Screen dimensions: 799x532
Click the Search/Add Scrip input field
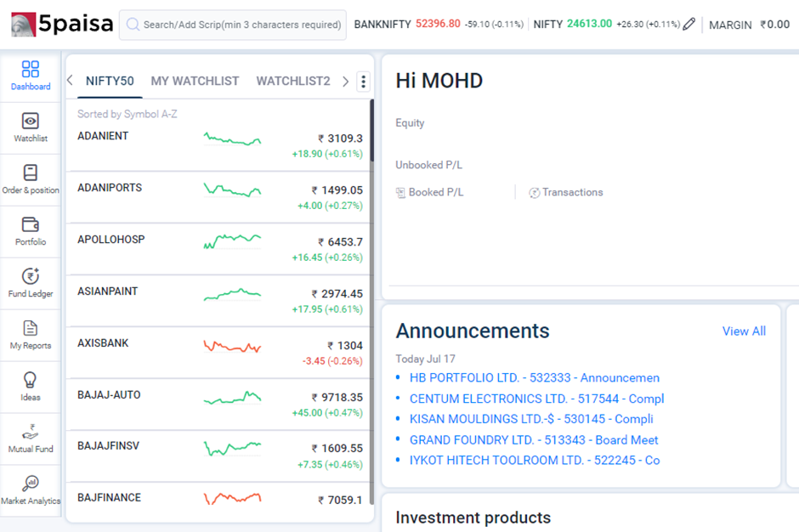[233, 25]
